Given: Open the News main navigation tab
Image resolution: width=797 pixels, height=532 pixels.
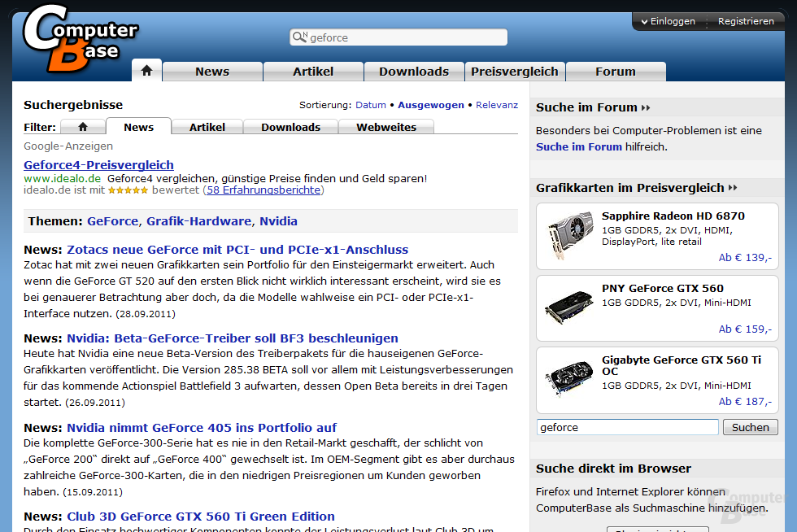Looking at the screenshot, I should click(x=212, y=72).
